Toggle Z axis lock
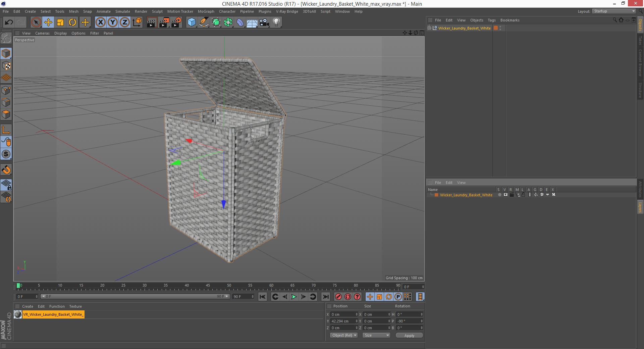The height and width of the screenshot is (349, 644). pos(125,22)
